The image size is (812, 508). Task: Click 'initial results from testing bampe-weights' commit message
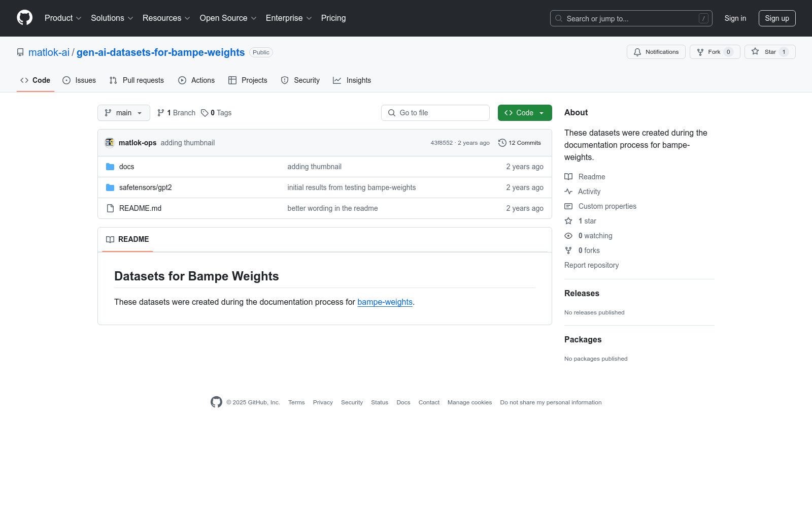pos(352,187)
